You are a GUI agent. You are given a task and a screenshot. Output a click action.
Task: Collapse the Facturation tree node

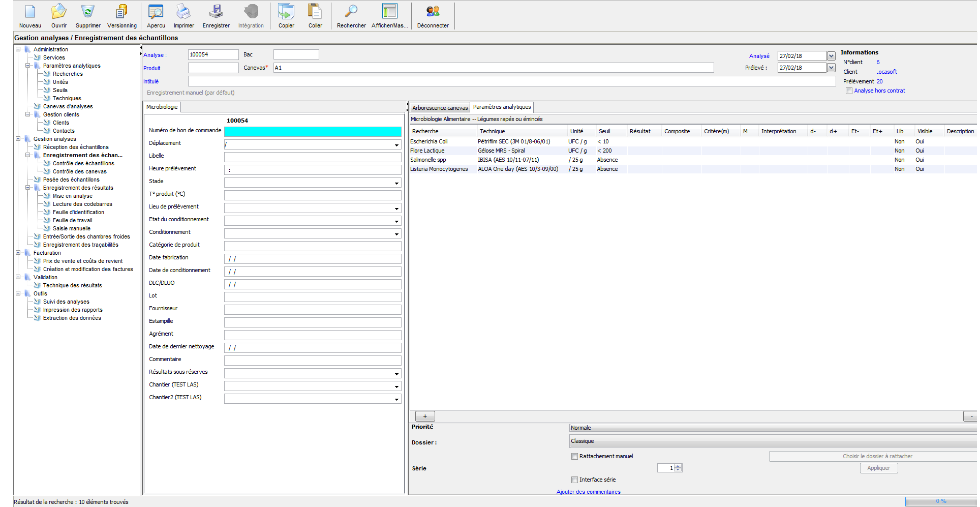(18, 253)
